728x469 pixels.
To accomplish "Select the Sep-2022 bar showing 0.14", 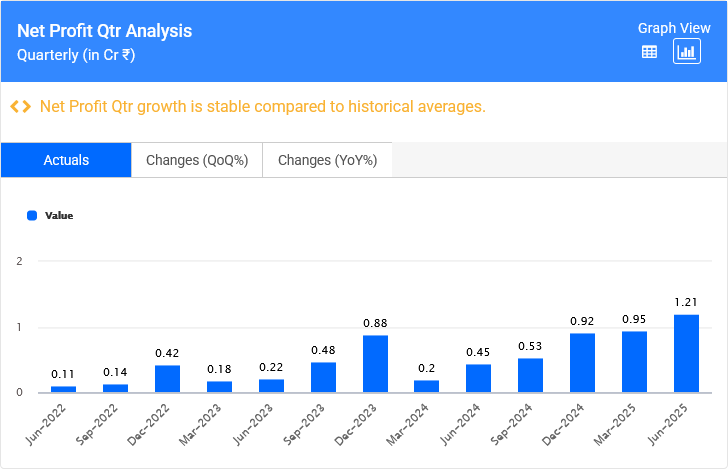I will [115, 388].
